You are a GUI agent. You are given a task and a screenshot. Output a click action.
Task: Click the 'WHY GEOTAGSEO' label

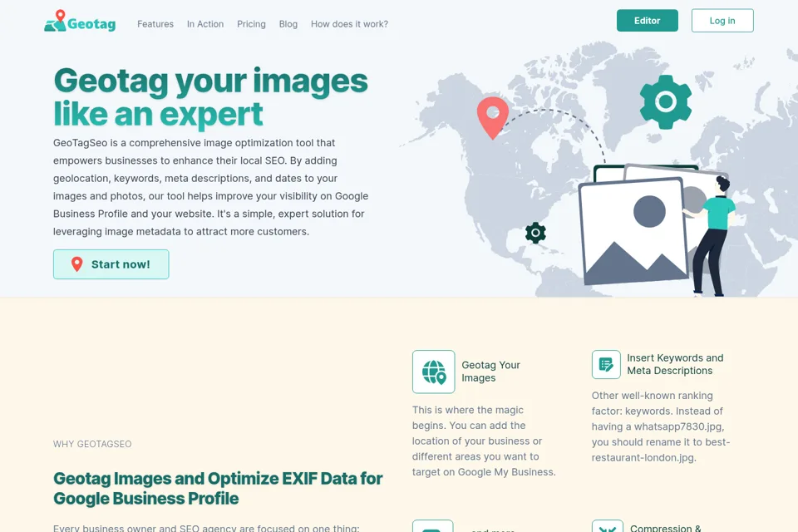click(x=92, y=444)
